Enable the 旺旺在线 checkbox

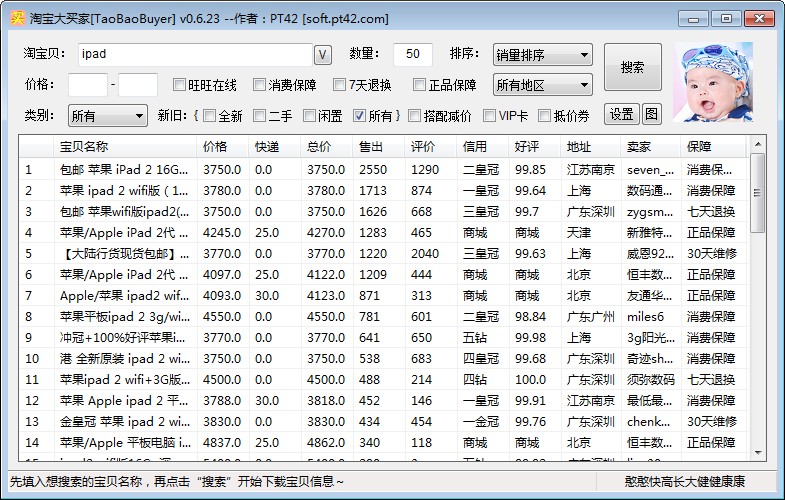[180, 85]
